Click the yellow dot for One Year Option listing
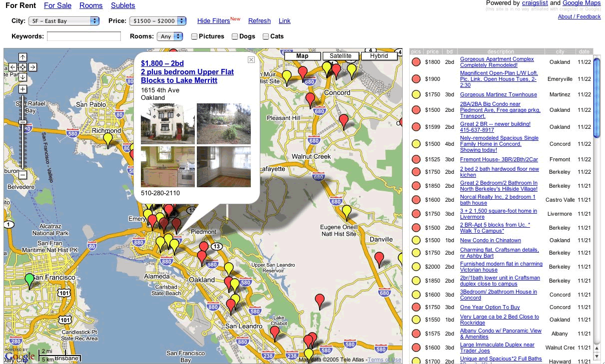Viewport: 605px width, 364px height. (x=416, y=307)
